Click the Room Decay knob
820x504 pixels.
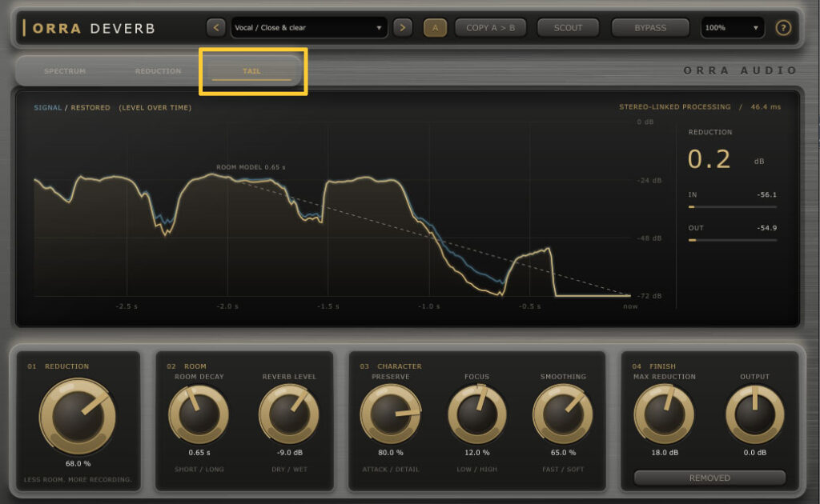pyautogui.click(x=199, y=414)
